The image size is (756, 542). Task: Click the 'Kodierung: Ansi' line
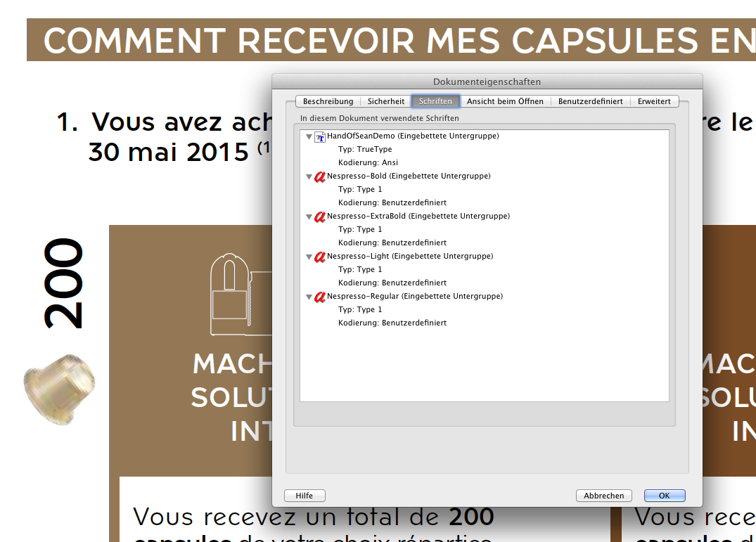click(368, 162)
